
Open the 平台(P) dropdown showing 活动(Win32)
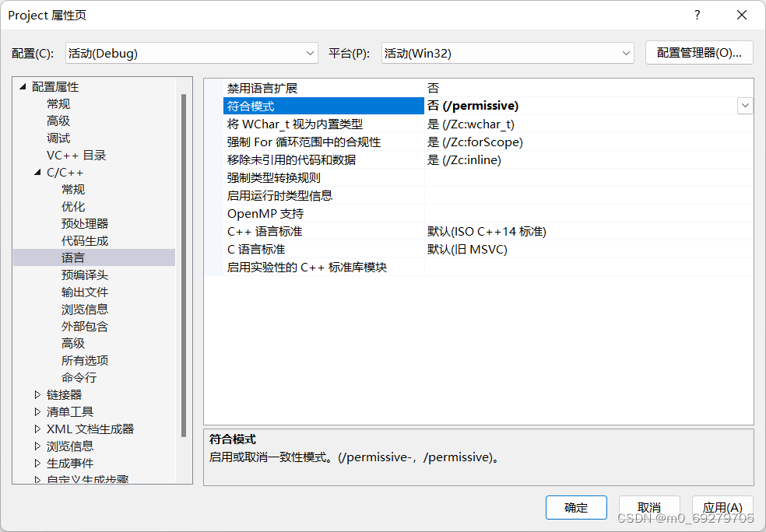pos(627,53)
